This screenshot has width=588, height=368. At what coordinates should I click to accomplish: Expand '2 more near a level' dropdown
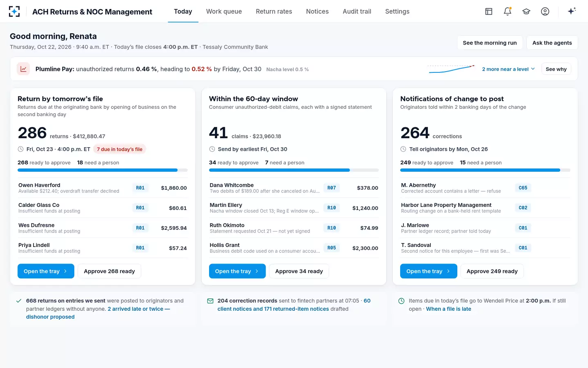(508, 69)
